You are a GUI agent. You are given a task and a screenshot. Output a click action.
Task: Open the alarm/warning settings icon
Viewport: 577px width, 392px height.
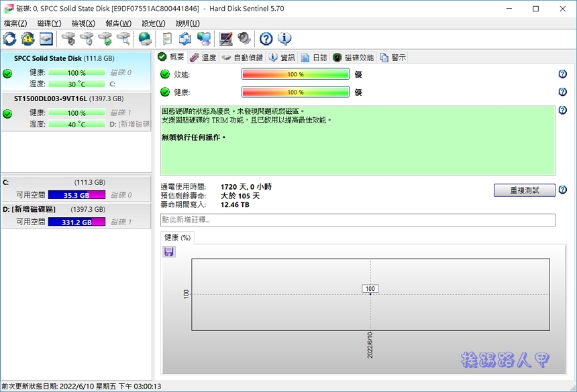pos(27,39)
